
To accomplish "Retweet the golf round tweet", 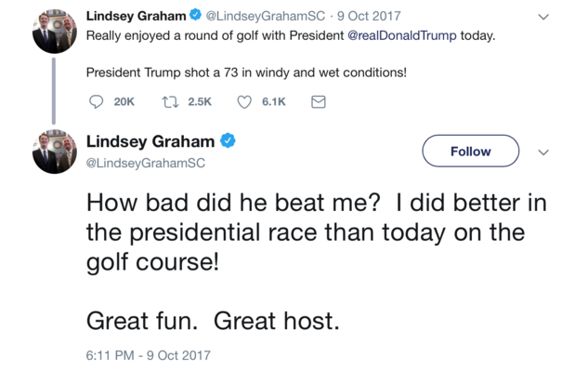I will (170, 101).
